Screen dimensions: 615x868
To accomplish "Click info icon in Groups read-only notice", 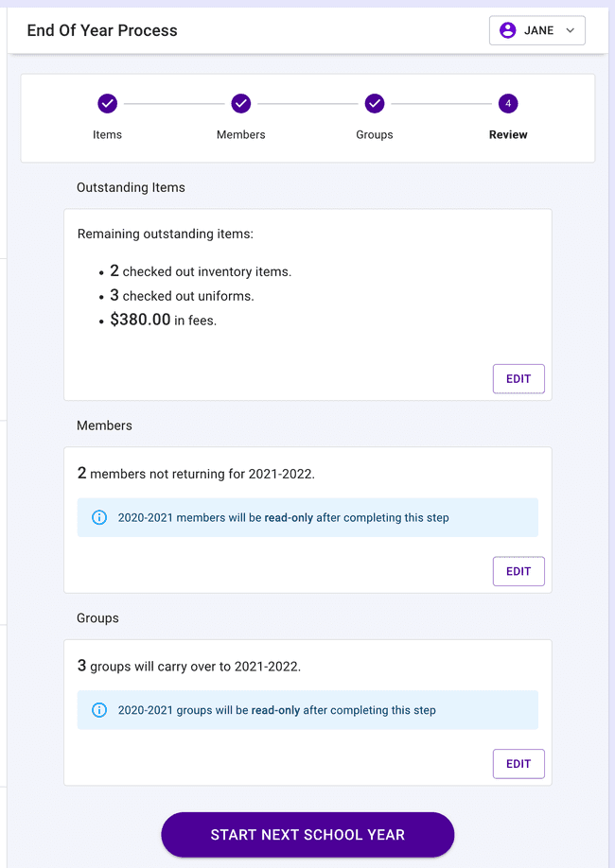I will 99,710.
